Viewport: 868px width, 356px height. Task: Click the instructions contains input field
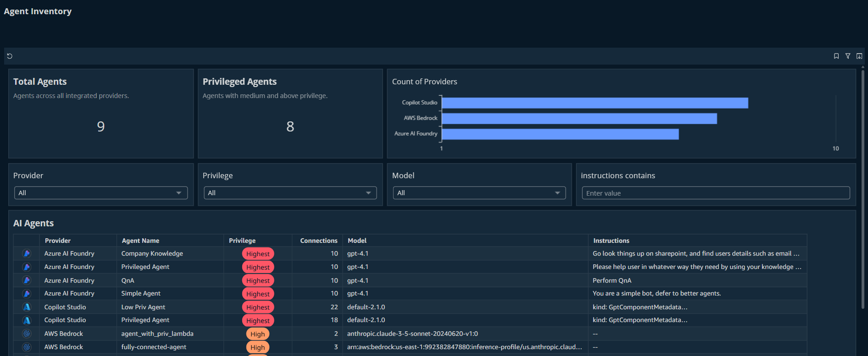click(x=716, y=193)
